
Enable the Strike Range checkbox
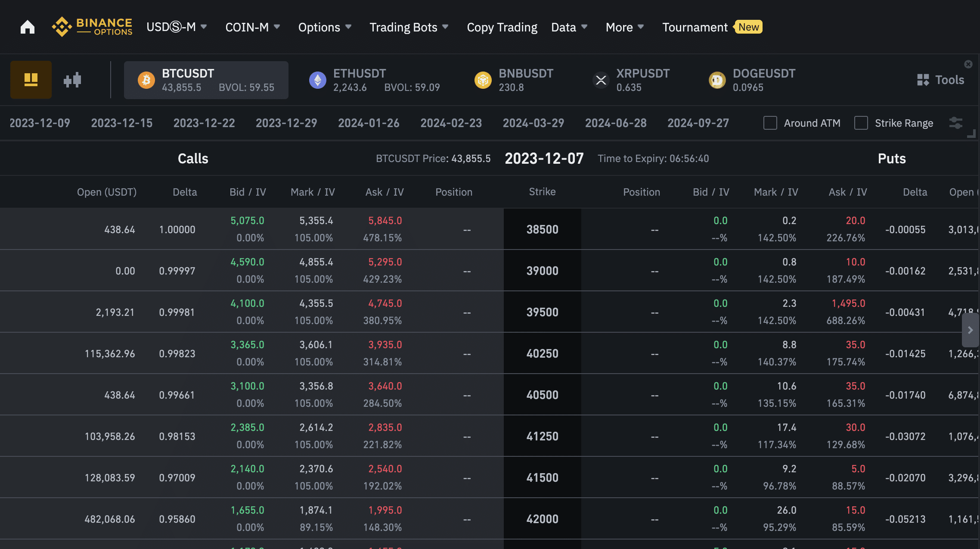click(x=861, y=123)
